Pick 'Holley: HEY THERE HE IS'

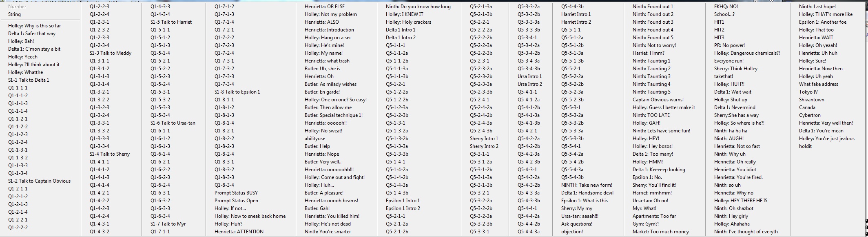tap(741, 201)
